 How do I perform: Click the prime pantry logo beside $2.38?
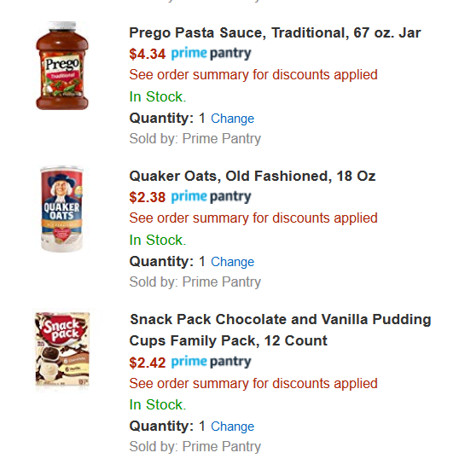pos(211,197)
